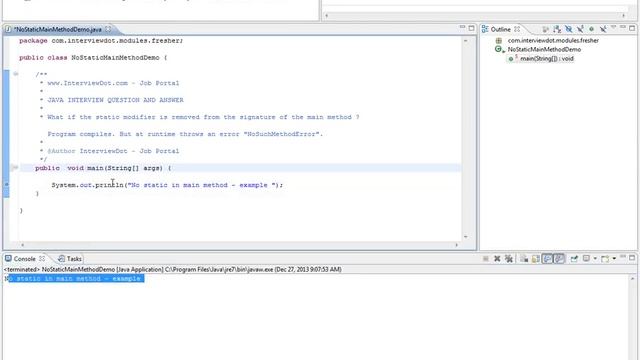Minimize the editor area
Screen dimensions: 640x360
click(462, 27)
